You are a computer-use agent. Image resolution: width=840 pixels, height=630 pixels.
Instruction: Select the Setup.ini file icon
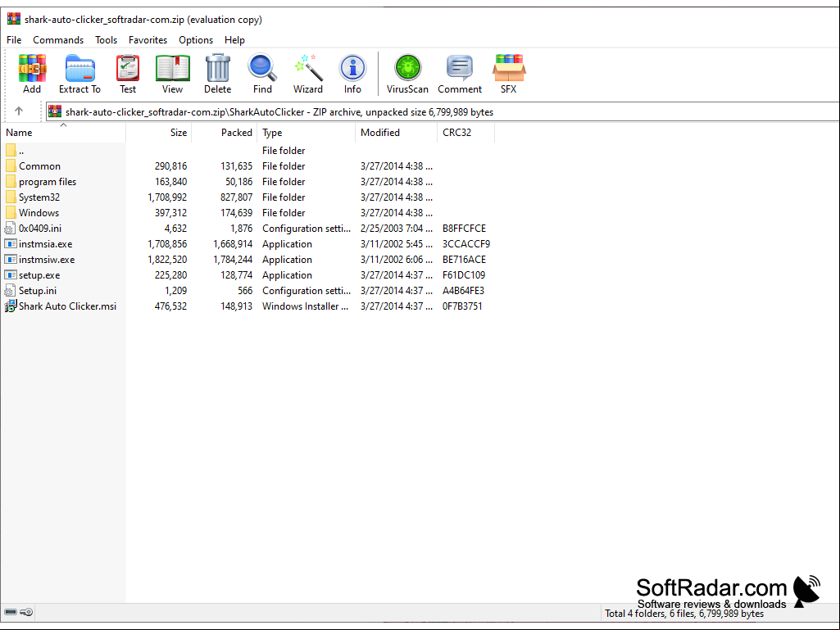[x=10, y=290]
